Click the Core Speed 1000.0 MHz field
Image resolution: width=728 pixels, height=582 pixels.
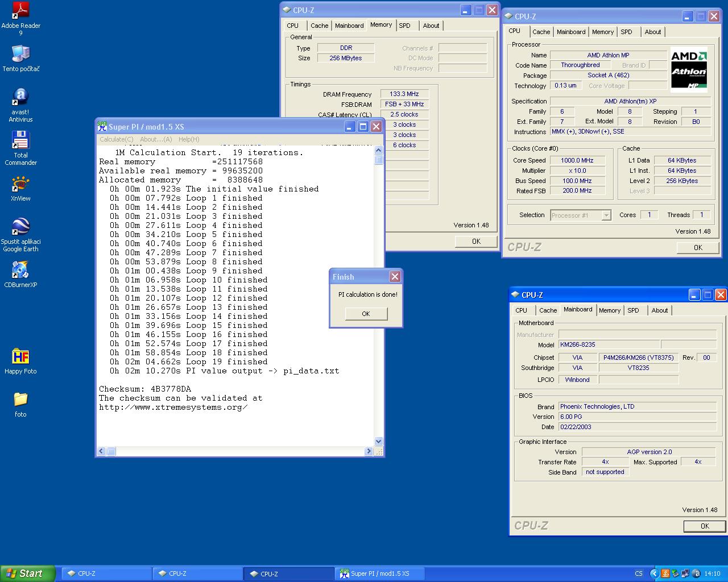pos(577,160)
